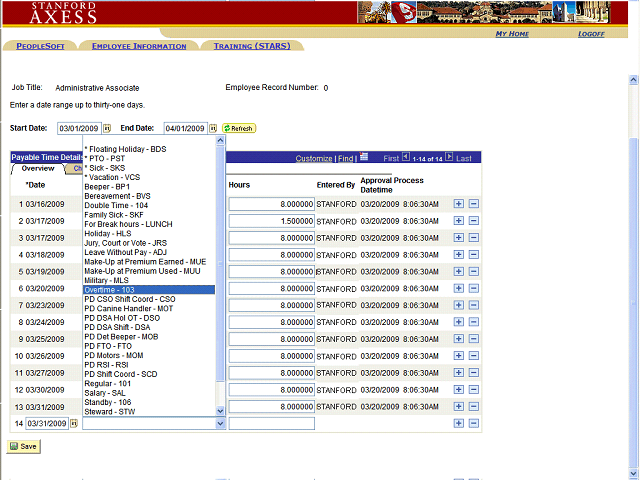The height and width of the screenshot is (480, 640).
Task: Click the download grid icon beside Find
Action: pos(365,158)
